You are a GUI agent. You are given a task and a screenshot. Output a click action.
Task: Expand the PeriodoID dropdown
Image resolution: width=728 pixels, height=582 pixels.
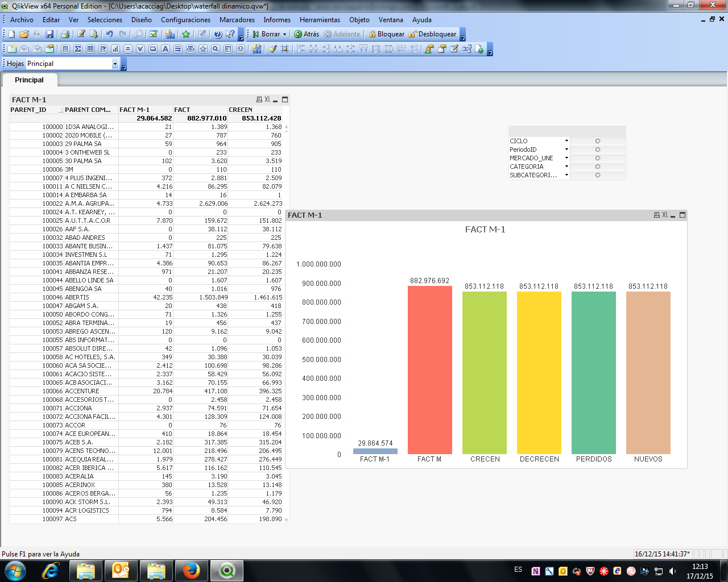pos(566,149)
